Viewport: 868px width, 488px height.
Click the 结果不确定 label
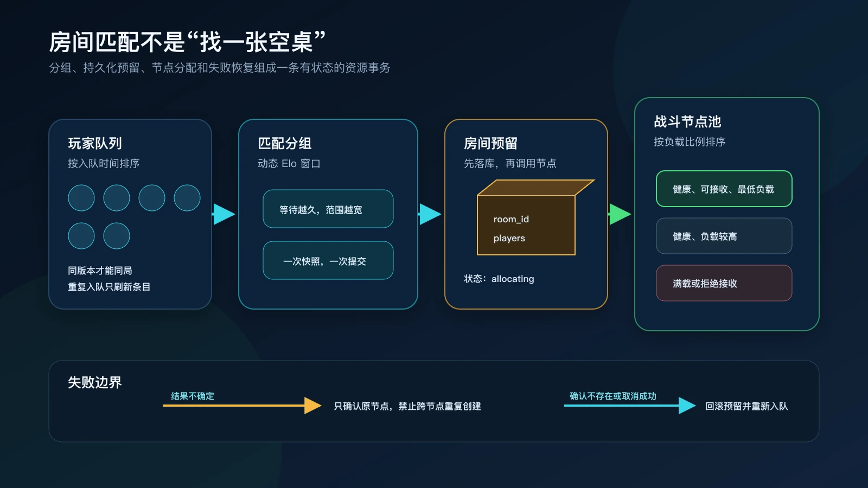pos(193,396)
